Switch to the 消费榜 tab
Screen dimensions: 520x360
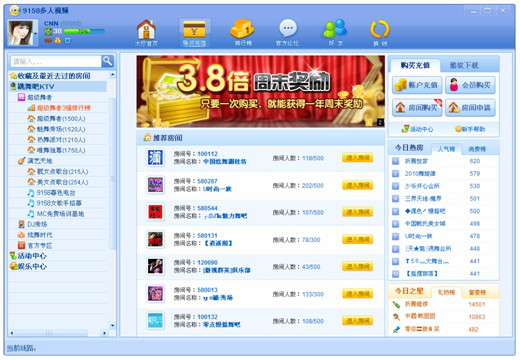[477, 149]
